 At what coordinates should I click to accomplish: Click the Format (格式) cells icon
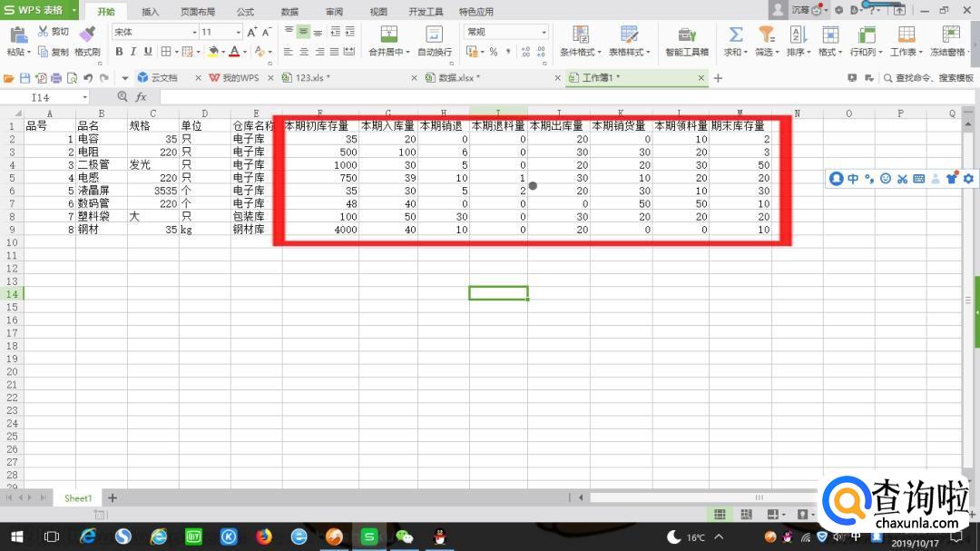click(830, 34)
